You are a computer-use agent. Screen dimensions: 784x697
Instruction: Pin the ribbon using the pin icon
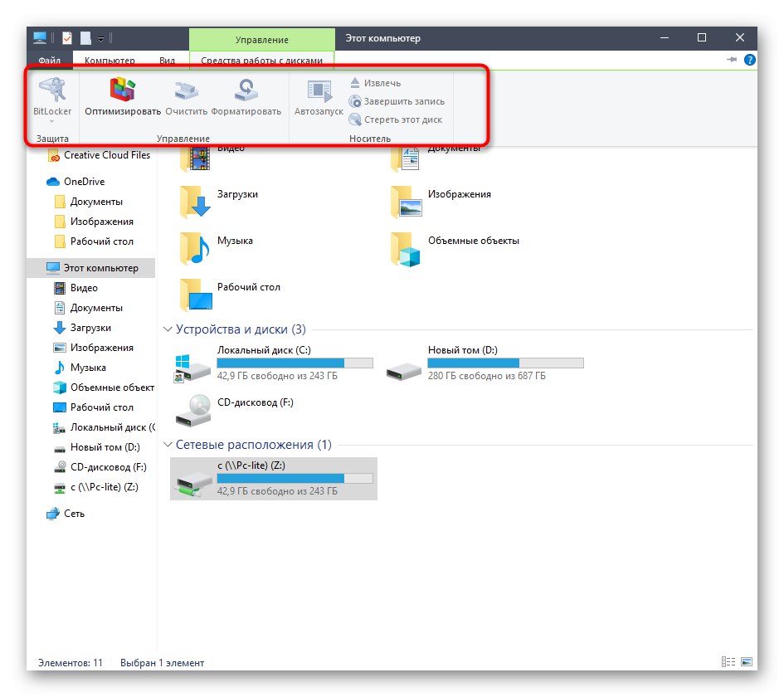(732, 60)
